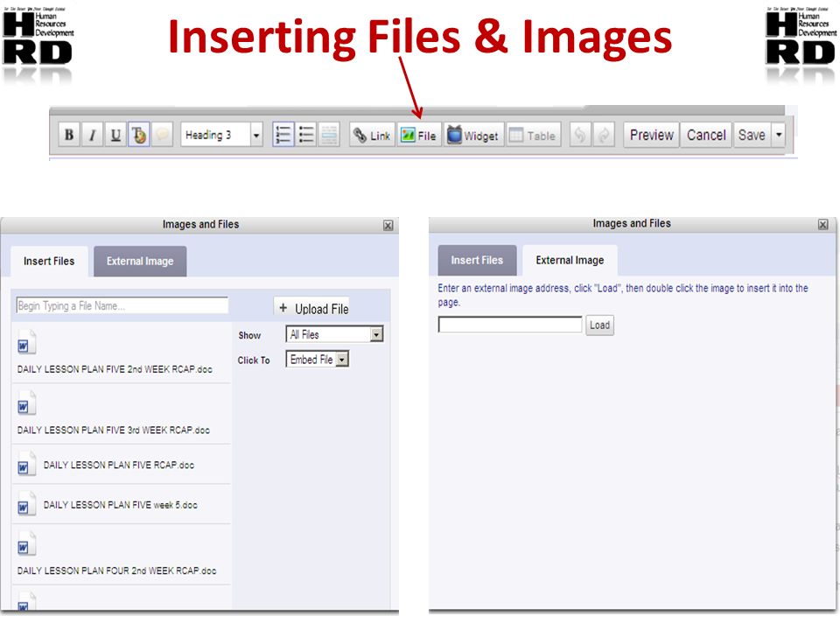Open the Show All Files dropdown

tap(335, 334)
